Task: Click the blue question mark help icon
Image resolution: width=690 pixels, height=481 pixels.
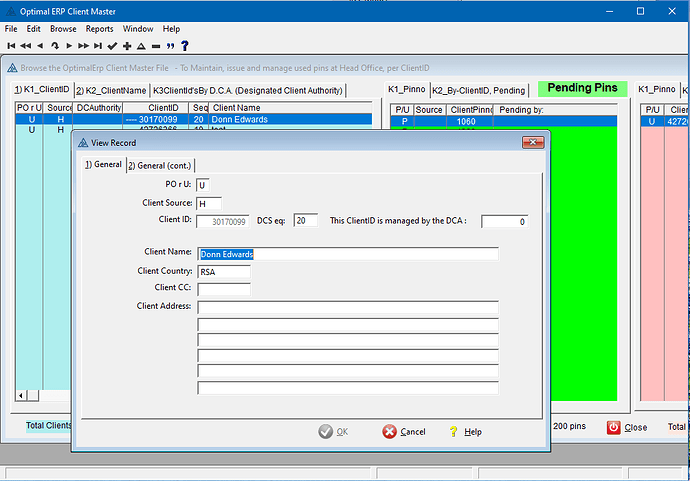Action: click(x=184, y=46)
